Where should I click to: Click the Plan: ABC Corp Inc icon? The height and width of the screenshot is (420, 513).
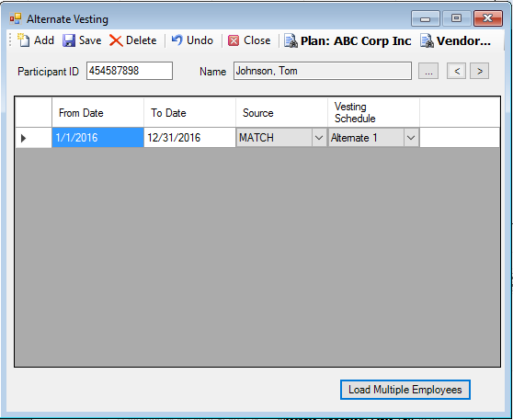(x=291, y=40)
